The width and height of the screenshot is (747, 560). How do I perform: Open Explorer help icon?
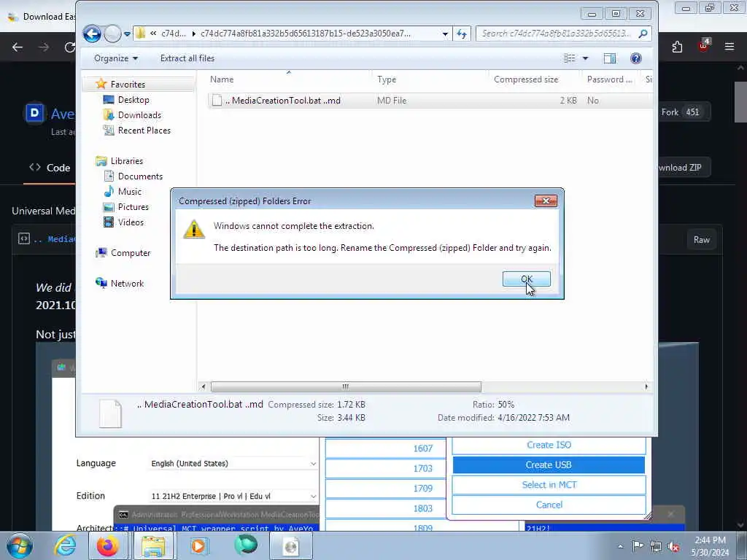point(635,58)
